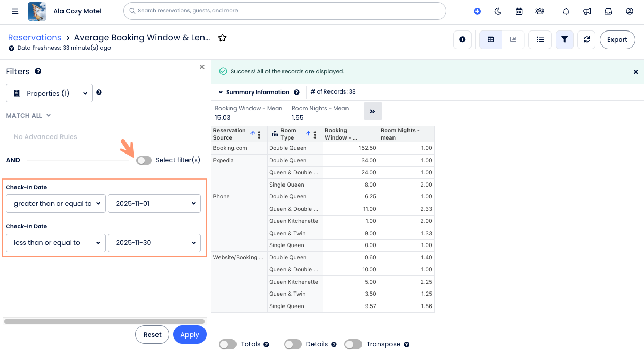Toggle the Transpose switch
The image size is (644, 353).
coord(353,344)
